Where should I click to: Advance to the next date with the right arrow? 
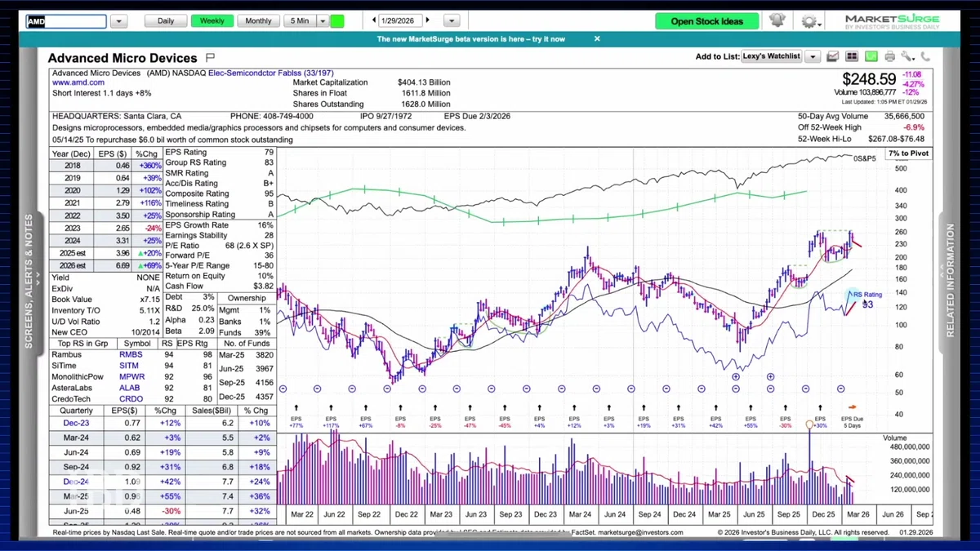pyautogui.click(x=427, y=20)
